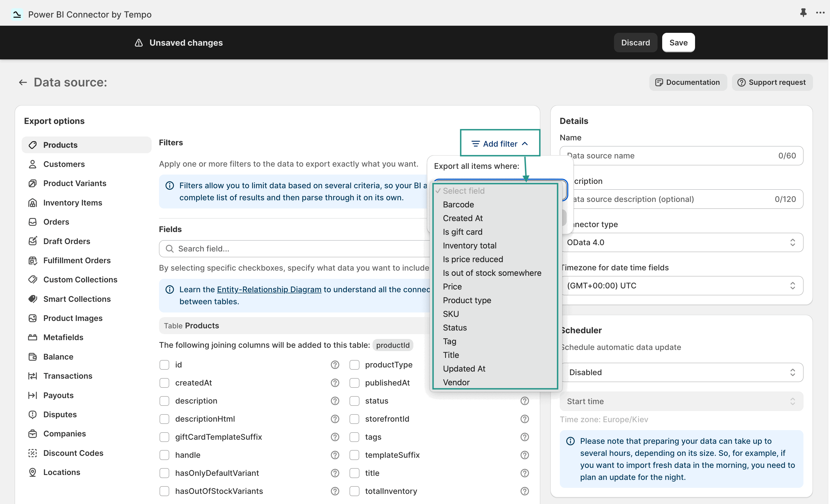The image size is (830, 504).
Task: Click the pin icon in the title bar
Action: click(x=803, y=13)
